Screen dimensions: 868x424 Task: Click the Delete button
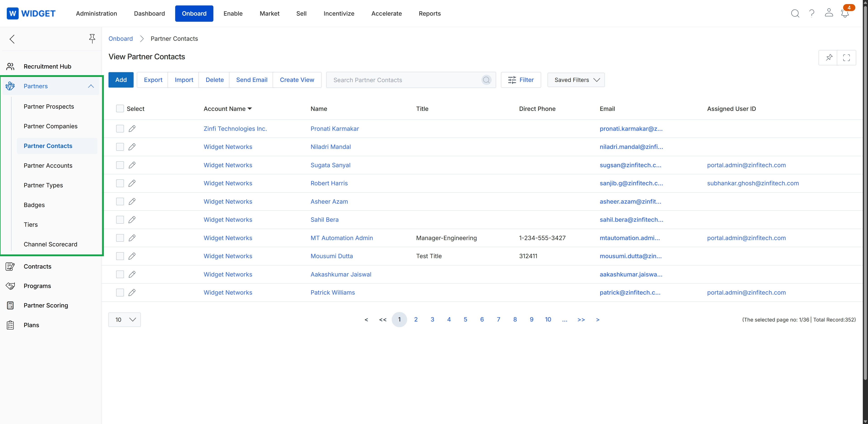[x=215, y=80]
